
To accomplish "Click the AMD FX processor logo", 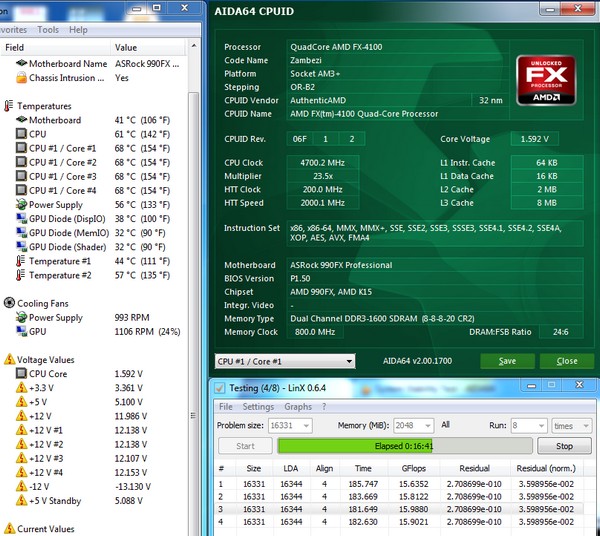I will [546, 80].
